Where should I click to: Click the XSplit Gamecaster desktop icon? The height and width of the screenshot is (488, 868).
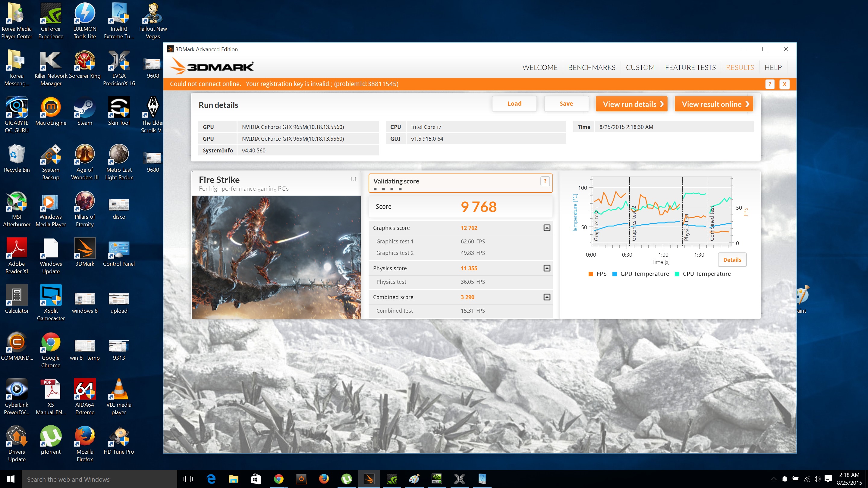[x=51, y=303]
